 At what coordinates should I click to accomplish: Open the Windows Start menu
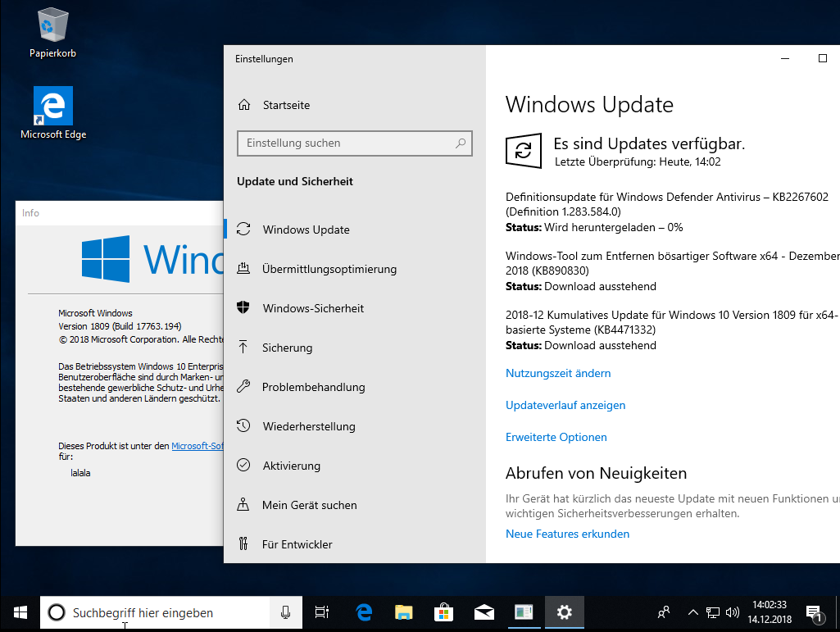pyautogui.click(x=20, y=612)
